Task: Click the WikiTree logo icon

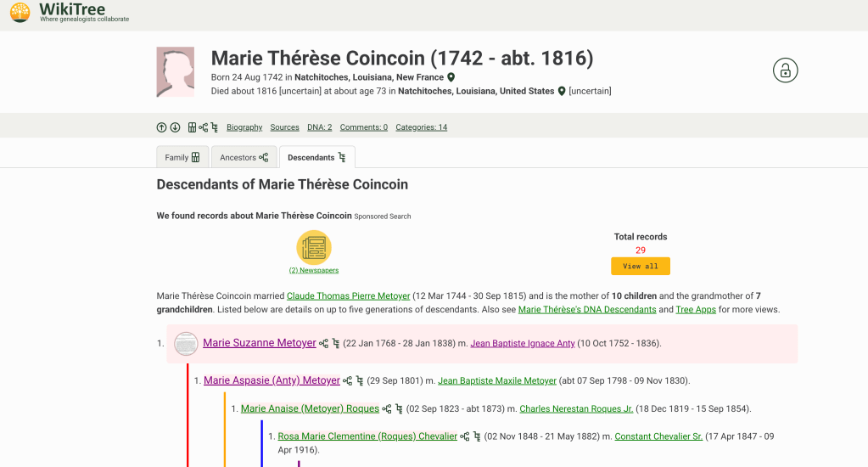Action: click(20, 12)
